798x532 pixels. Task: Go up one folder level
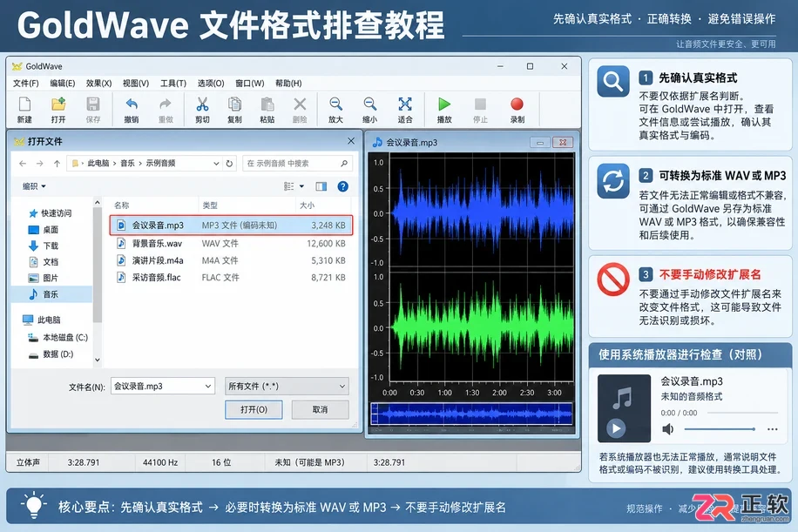(x=57, y=164)
